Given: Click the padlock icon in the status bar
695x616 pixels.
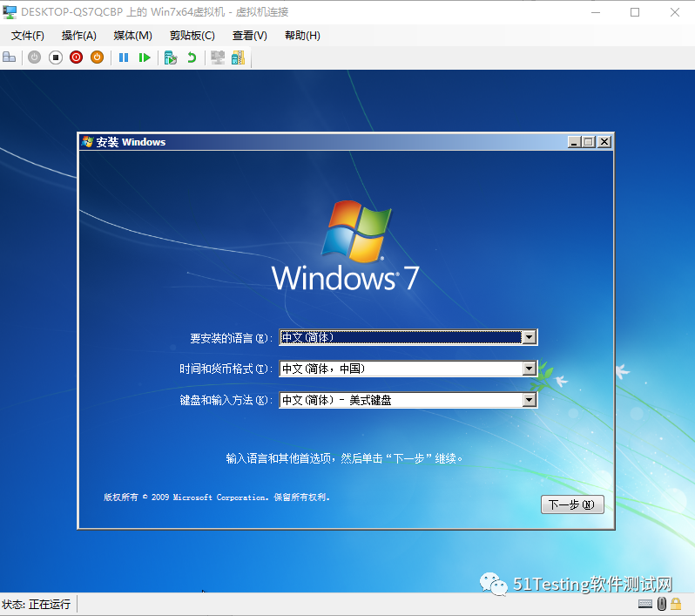Looking at the screenshot, I should (x=676, y=604).
